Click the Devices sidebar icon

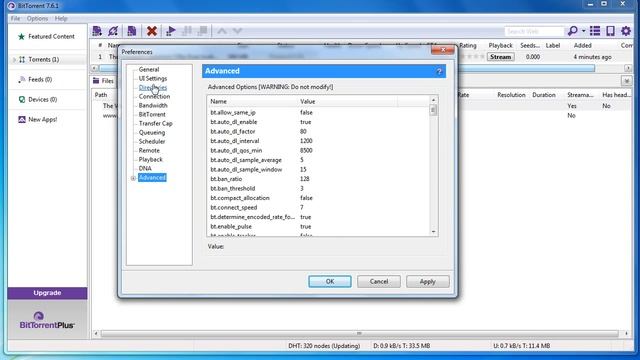pyautogui.click(x=22, y=100)
